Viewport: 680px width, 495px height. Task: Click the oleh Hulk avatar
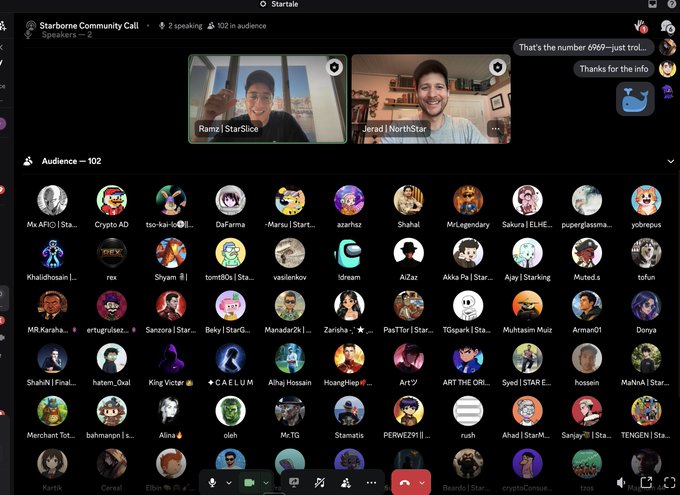tap(230, 410)
